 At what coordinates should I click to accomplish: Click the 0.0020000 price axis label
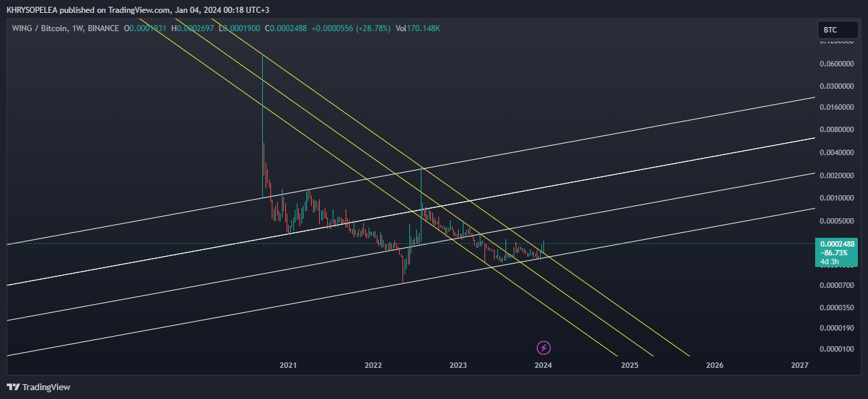point(837,176)
